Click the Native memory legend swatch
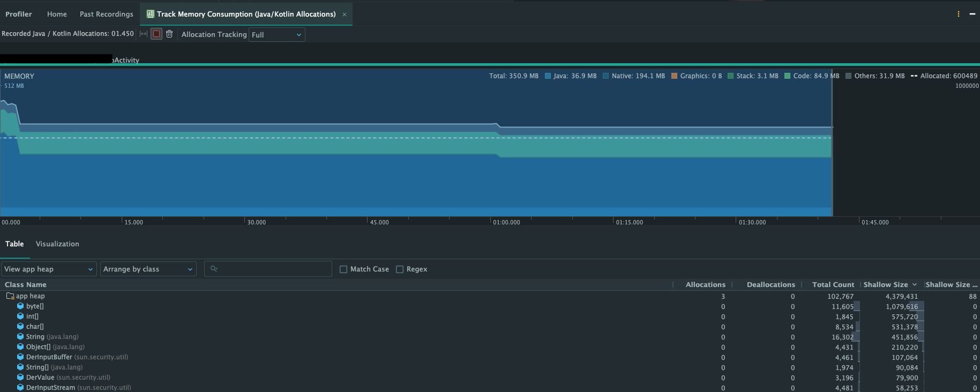Viewport: 980px width, 392px height. coord(606,76)
